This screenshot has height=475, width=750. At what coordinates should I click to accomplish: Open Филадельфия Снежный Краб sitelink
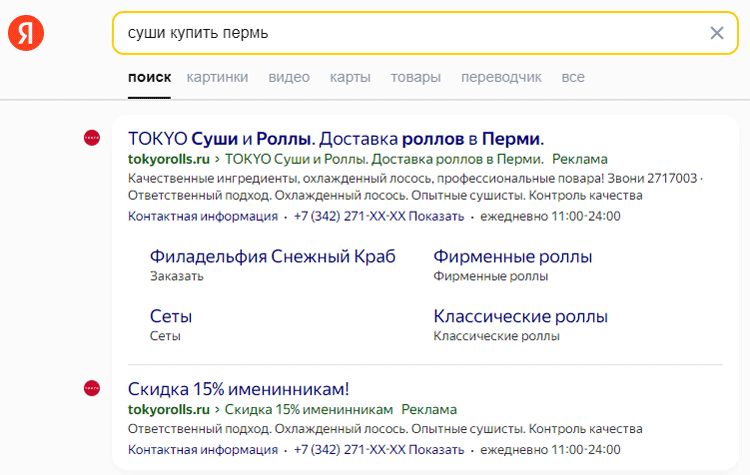[273, 257]
